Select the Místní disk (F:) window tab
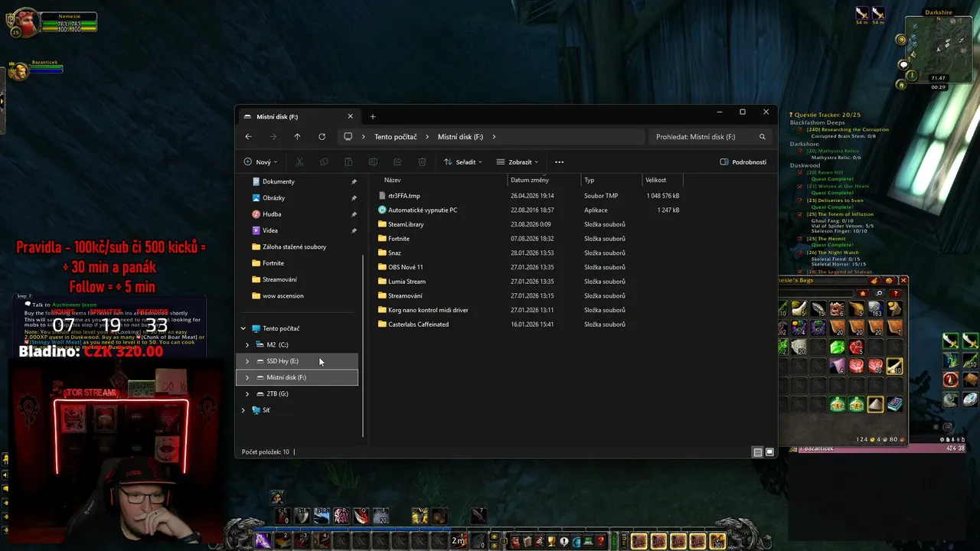Screen dimensions: 980x551 click(x=299, y=116)
